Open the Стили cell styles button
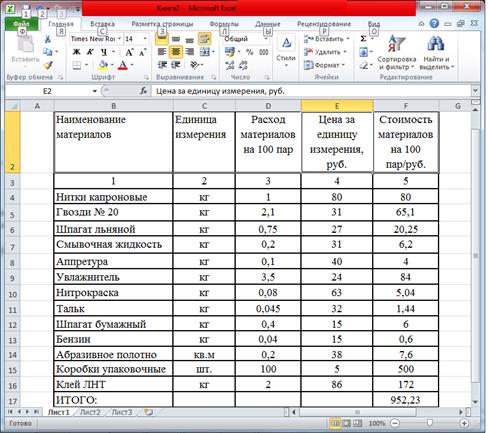 tap(286, 52)
